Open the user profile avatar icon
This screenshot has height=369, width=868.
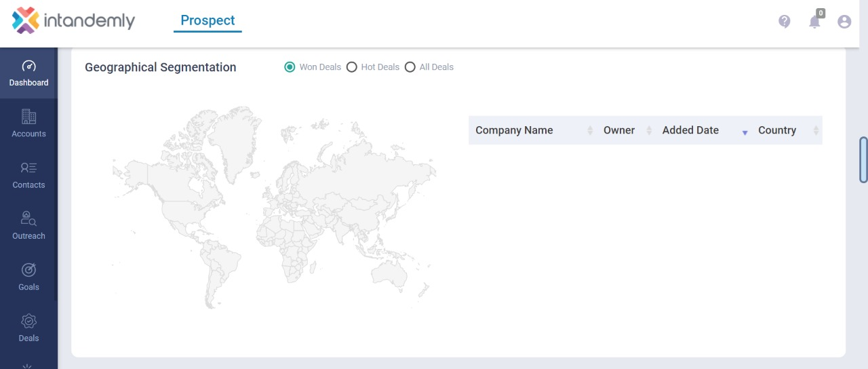point(844,22)
